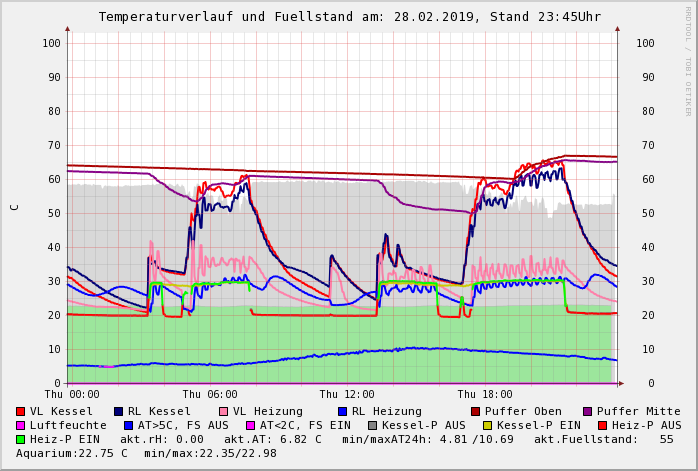Image resolution: width=698 pixels, height=471 pixels.
Task: Click the blue RL Heizung legend swatch
Action: pyautogui.click(x=342, y=412)
